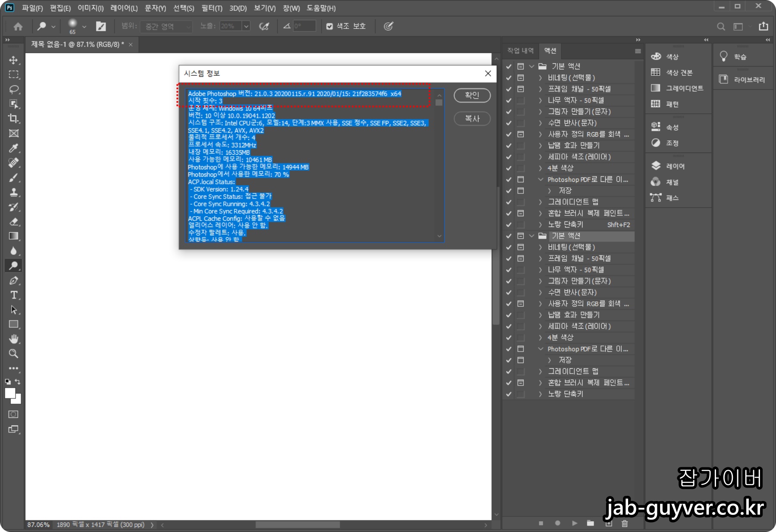Screen dimensions: 776x532
Task: Open the 노출 percentage dropdown arrow
Action: pyautogui.click(x=246, y=26)
